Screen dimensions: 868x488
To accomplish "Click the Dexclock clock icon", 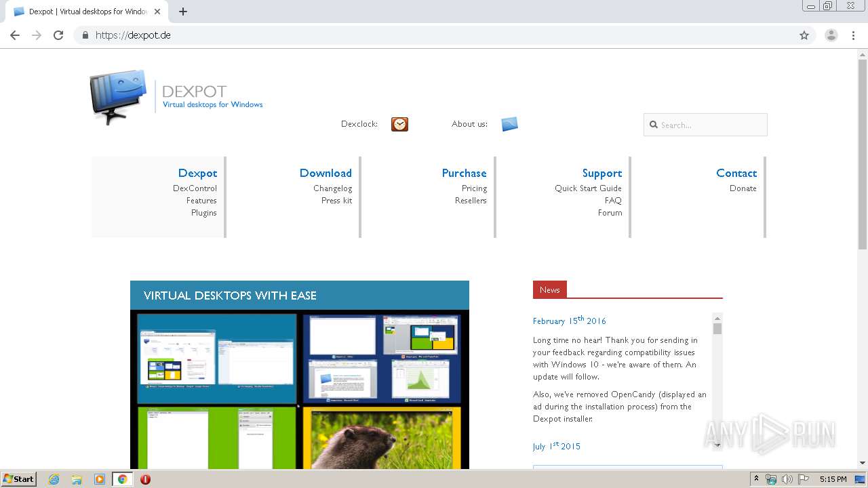I will click(x=399, y=124).
